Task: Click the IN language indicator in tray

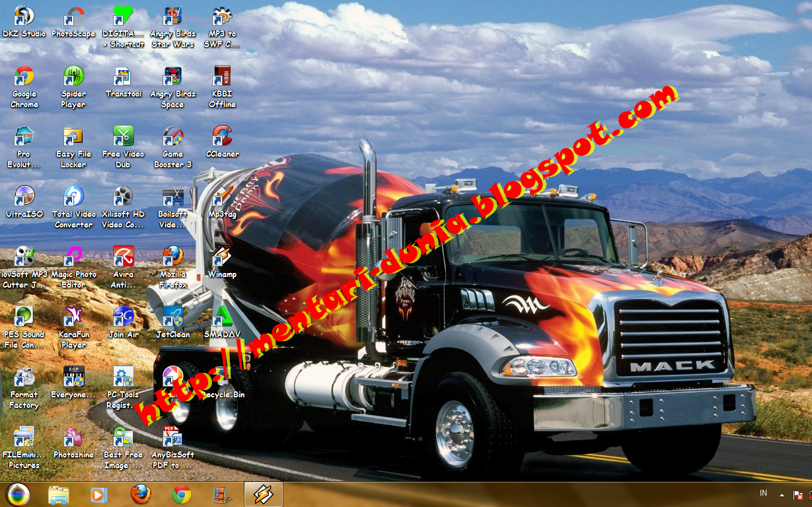Action: click(763, 493)
